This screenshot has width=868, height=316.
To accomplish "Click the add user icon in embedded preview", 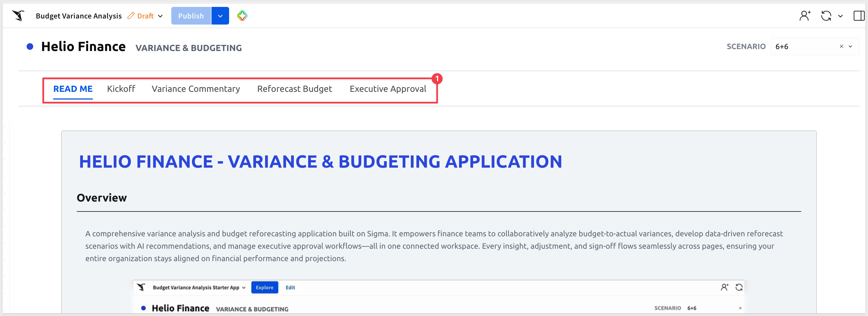I will [x=724, y=287].
